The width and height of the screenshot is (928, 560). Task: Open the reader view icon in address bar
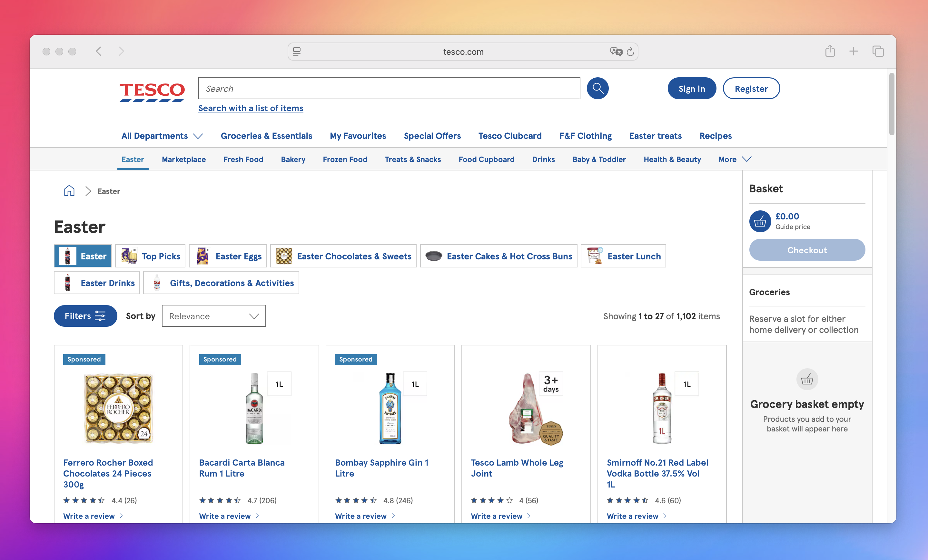pos(297,52)
